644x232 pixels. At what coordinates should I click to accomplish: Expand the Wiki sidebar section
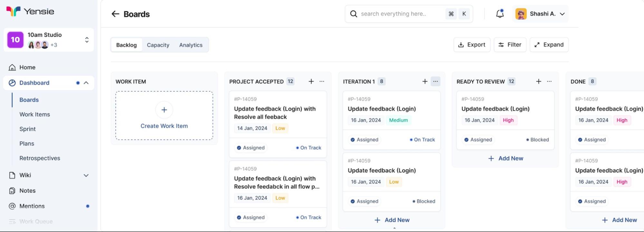[x=86, y=176]
